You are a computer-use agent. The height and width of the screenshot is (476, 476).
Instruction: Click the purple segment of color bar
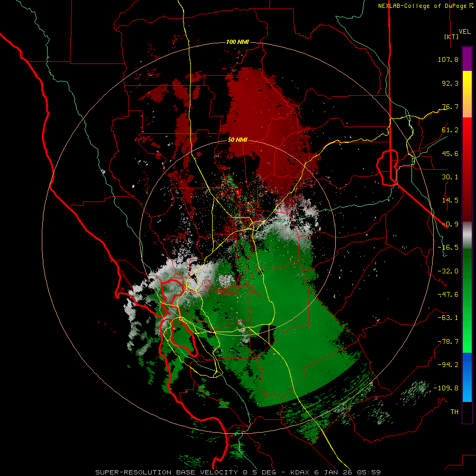pyautogui.click(x=467, y=59)
